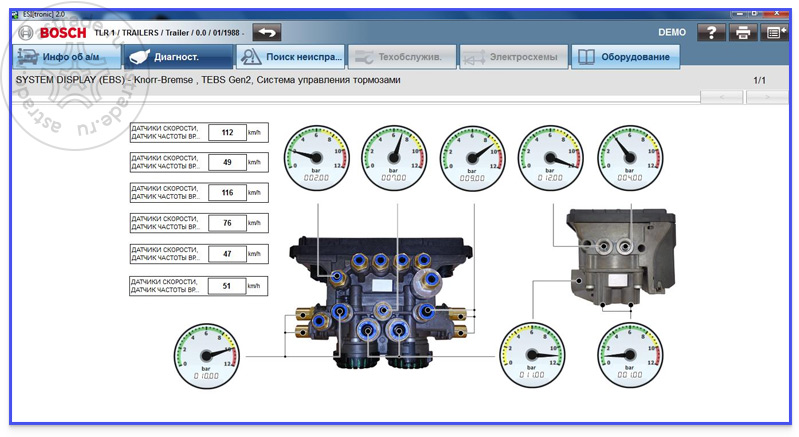Viewport: 799px width, 437px height.
Task: Click the 1/1 page indicator
Action: [759, 80]
